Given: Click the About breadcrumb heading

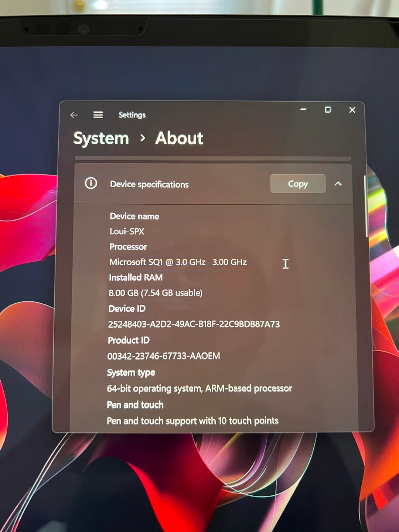Looking at the screenshot, I should tap(179, 138).
